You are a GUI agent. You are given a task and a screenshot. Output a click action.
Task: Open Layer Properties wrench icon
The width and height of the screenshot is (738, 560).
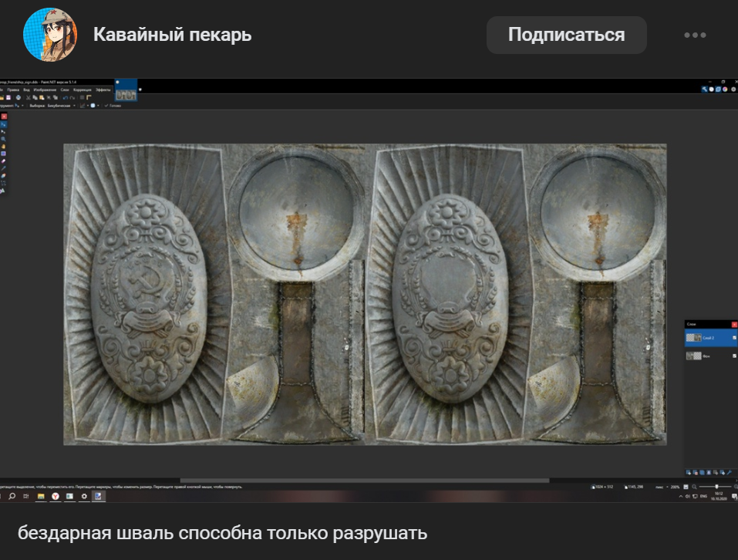(x=730, y=473)
